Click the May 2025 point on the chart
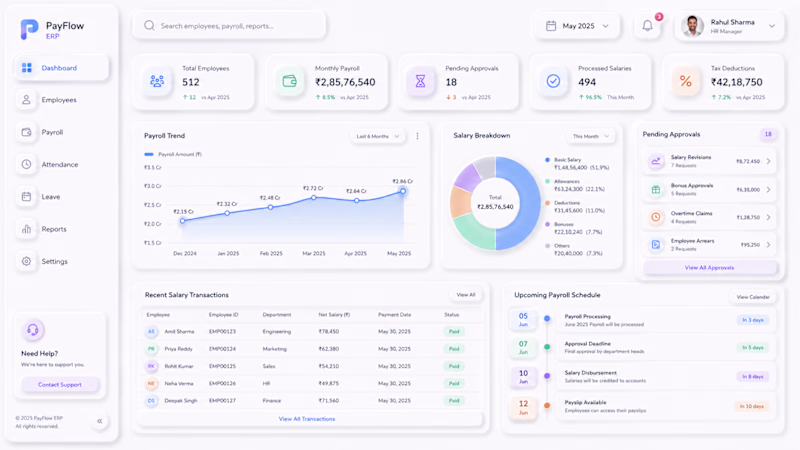This screenshot has height=450, width=800. point(403,191)
